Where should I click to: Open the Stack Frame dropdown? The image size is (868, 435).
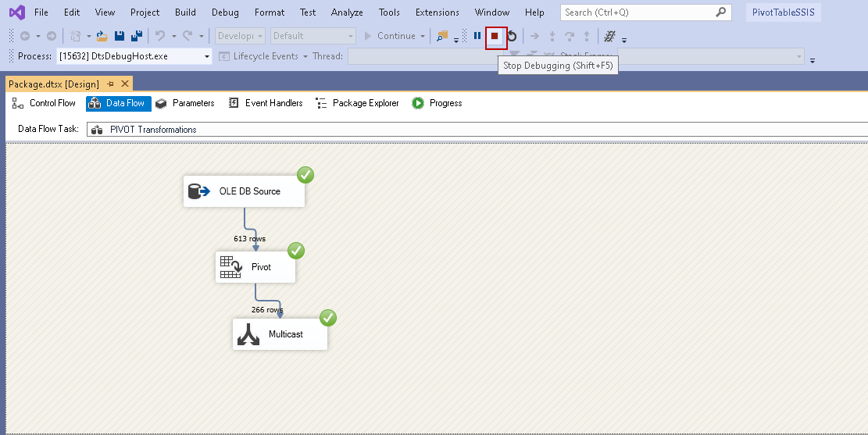[x=711, y=56]
